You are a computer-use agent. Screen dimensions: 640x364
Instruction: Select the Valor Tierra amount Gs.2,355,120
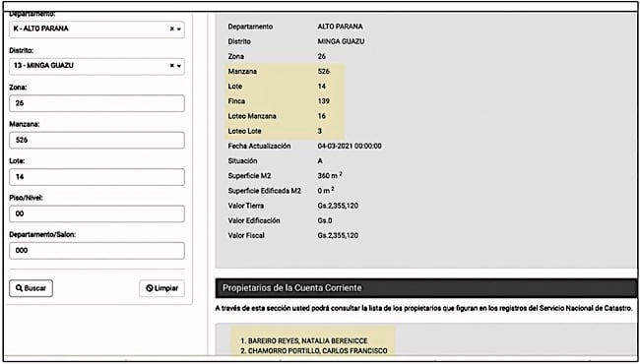pos(338,206)
